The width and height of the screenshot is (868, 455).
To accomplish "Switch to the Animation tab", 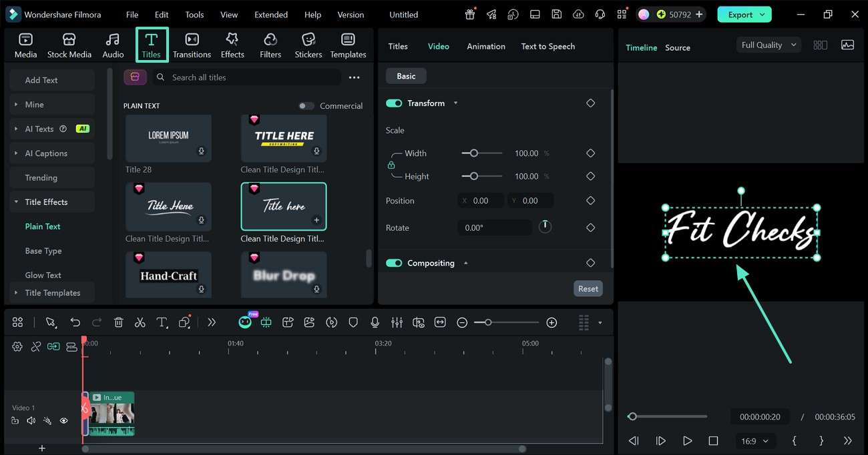I will pos(486,46).
